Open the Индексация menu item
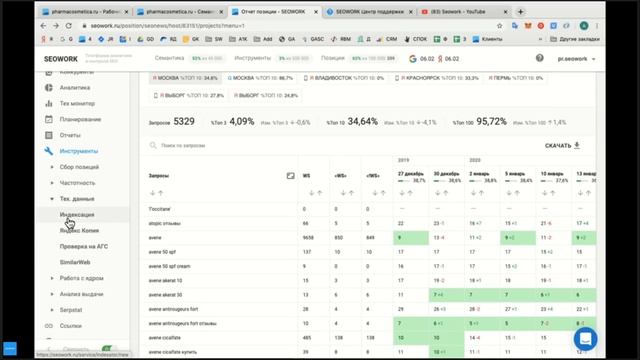Viewport: 640px width, 360px height. (x=77, y=215)
